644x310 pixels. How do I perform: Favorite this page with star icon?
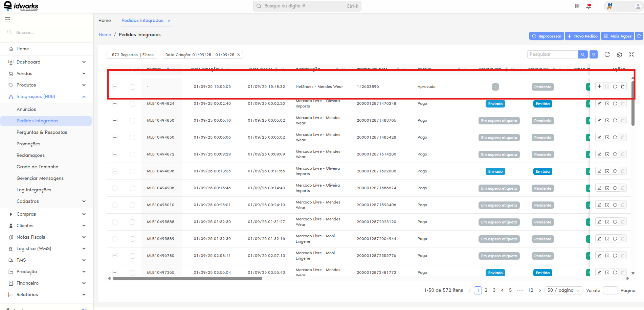(639, 36)
